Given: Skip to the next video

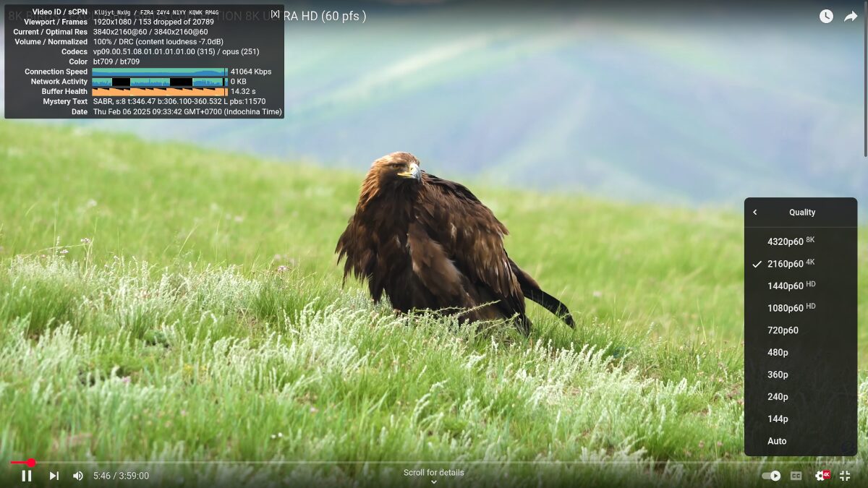Looking at the screenshot, I should pyautogui.click(x=54, y=476).
